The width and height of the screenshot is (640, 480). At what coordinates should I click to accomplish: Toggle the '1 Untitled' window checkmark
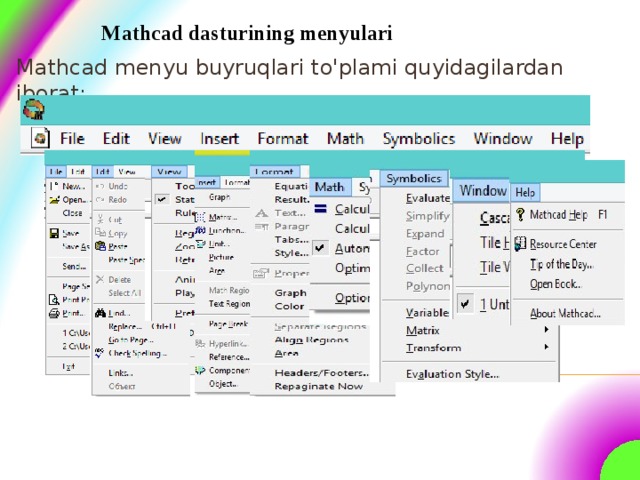[465, 304]
